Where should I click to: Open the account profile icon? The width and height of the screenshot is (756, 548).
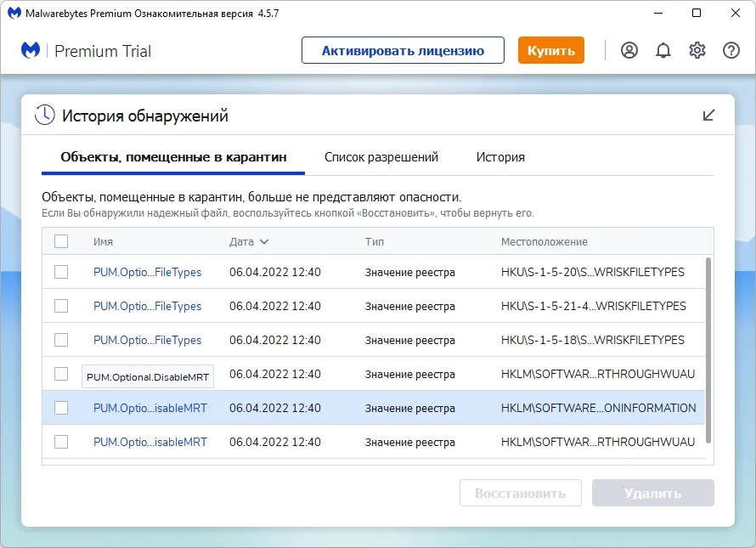click(x=629, y=50)
